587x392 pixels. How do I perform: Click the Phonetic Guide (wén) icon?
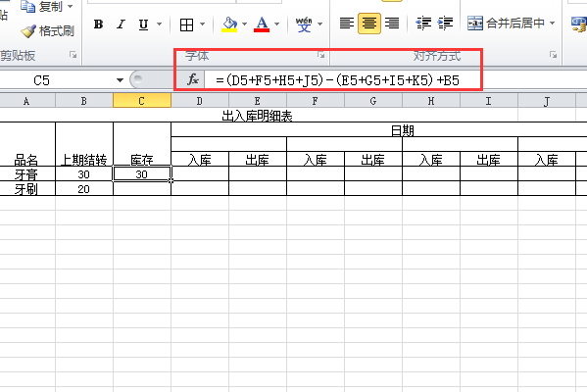[x=304, y=24]
